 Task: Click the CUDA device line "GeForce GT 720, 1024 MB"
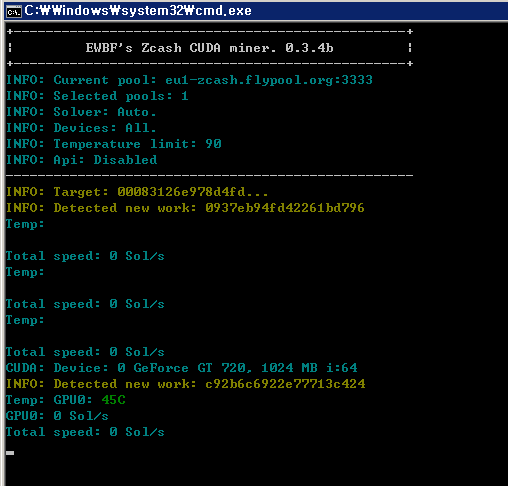tap(225, 368)
